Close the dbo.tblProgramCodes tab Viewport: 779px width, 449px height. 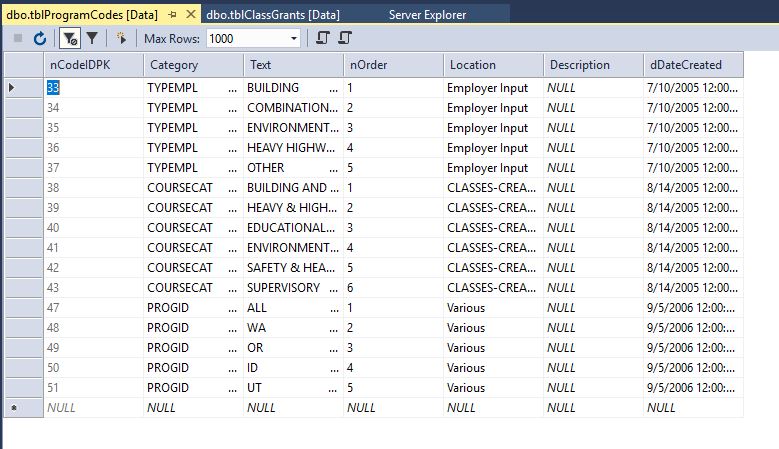[x=190, y=15]
